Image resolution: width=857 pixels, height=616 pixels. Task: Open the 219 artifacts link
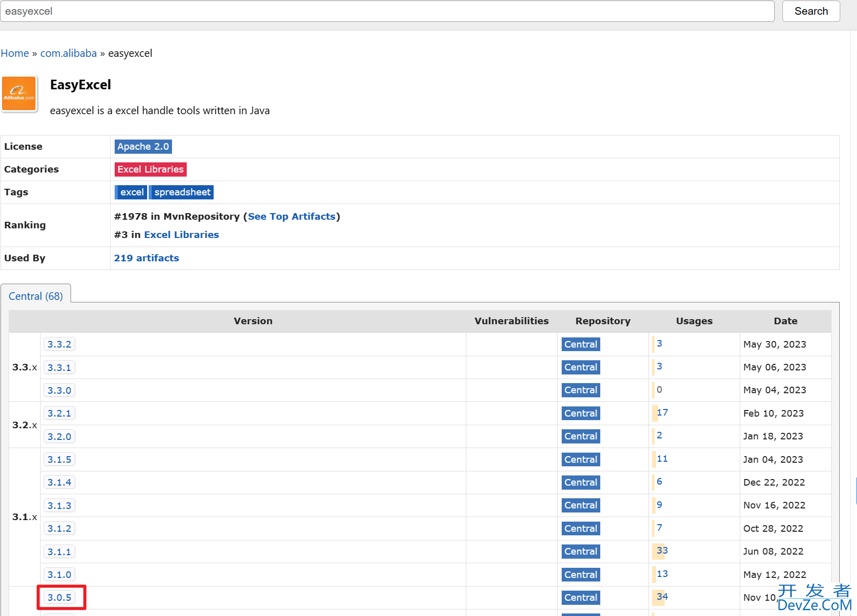coord(147,258)
